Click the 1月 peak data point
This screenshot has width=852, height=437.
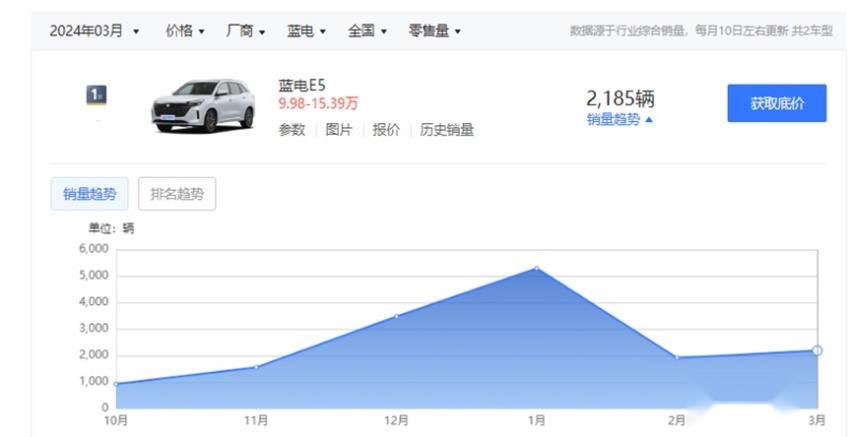(537, 269)
